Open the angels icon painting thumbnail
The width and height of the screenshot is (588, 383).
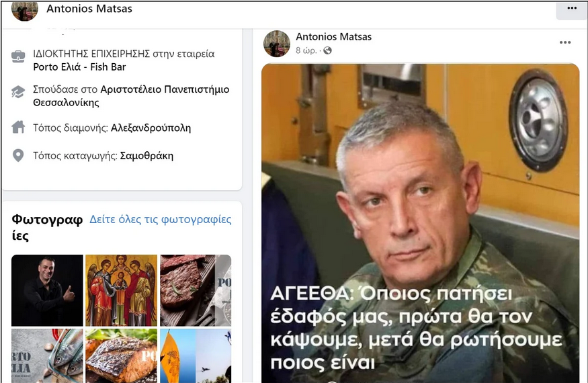pos(121,290)
